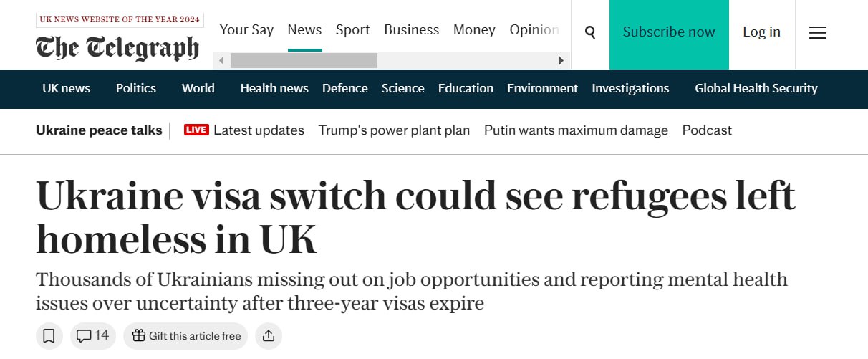
Task: Go to the Politics section
Action: [136, 88]
